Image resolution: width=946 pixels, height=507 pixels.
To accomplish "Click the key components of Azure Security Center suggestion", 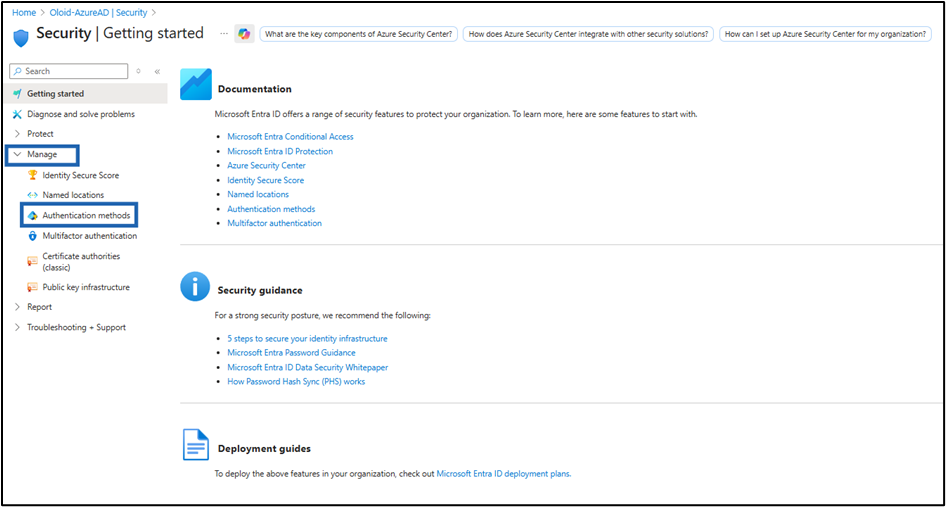I will 359,34.
